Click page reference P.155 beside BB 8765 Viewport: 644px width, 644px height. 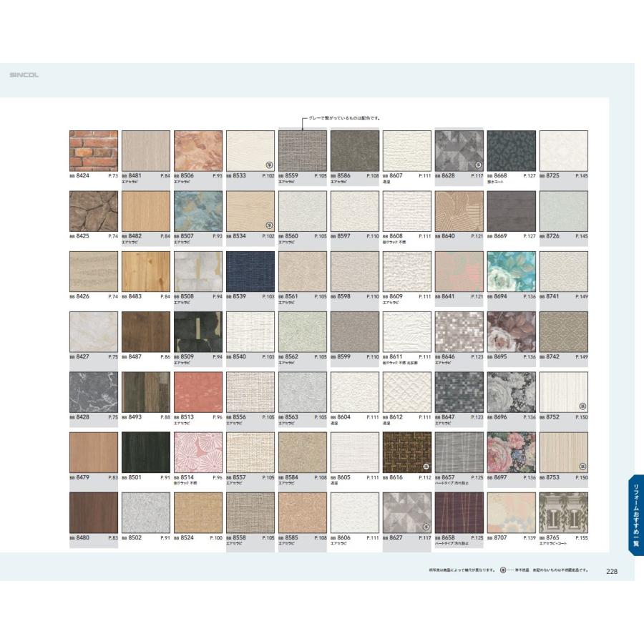(581, 537)
